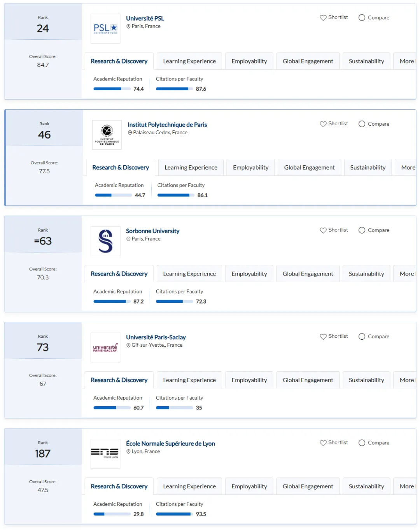Click the ENS de Lyon logo

click(105, 454)
